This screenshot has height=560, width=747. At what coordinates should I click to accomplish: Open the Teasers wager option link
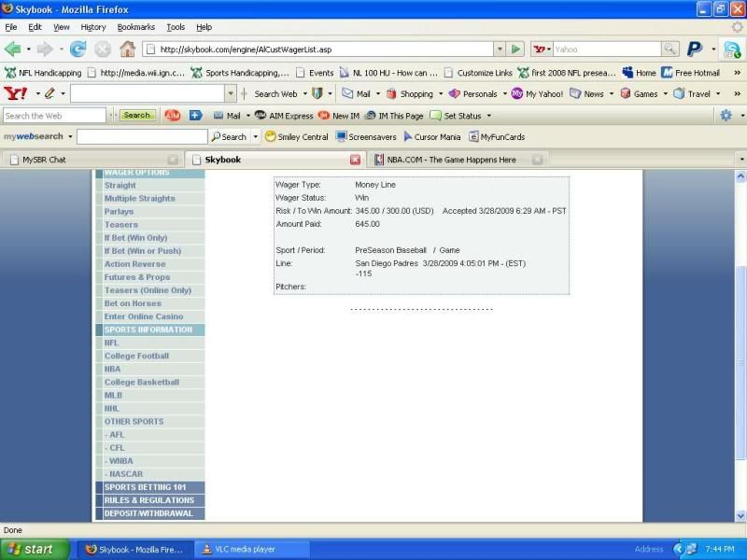coord(121,225)
